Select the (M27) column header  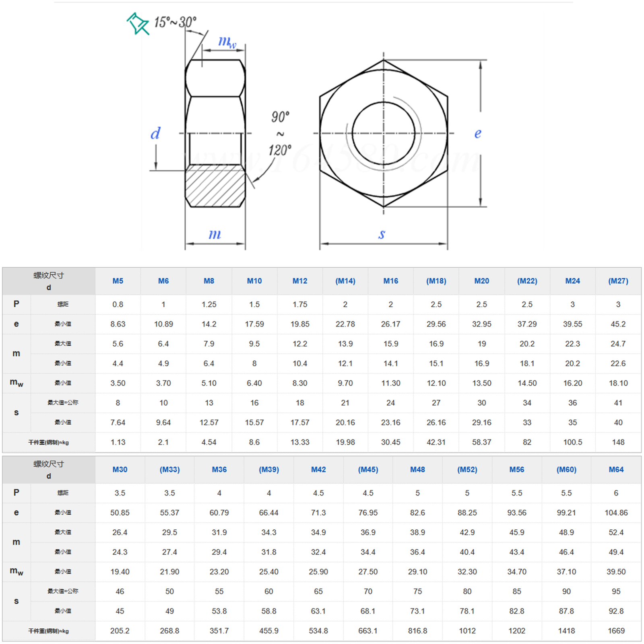[618, 281]
